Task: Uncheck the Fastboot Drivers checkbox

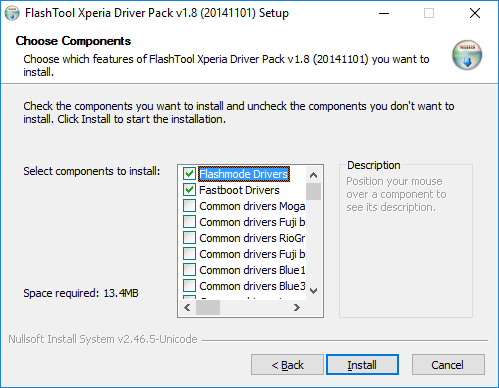Action: click(x=189, y=190)
